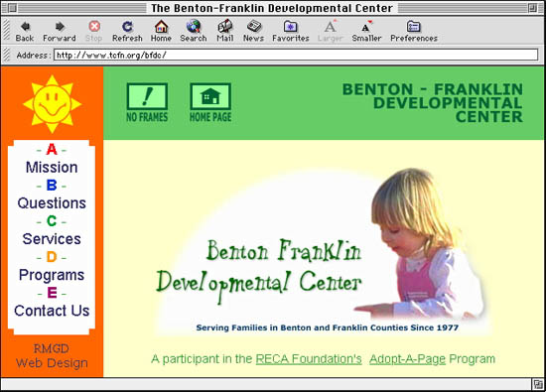
Task: Click the status bar corner icon
Action: coord(538,384)
